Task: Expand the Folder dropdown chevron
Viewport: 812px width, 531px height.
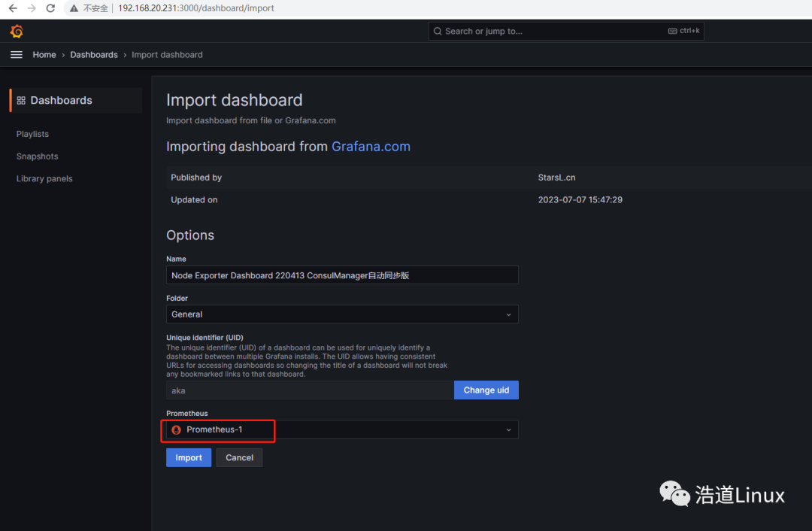Action: (x=508, y=314)
